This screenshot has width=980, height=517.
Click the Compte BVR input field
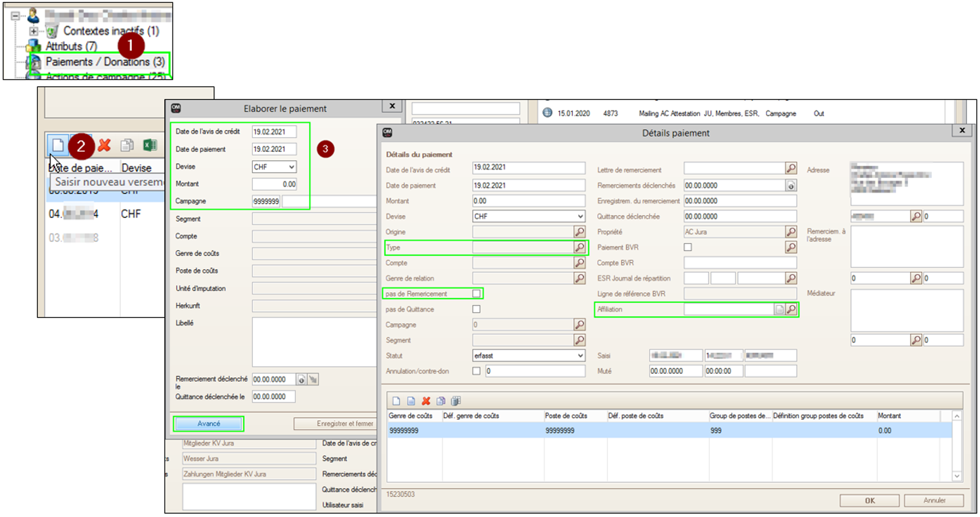pos(740,263)
